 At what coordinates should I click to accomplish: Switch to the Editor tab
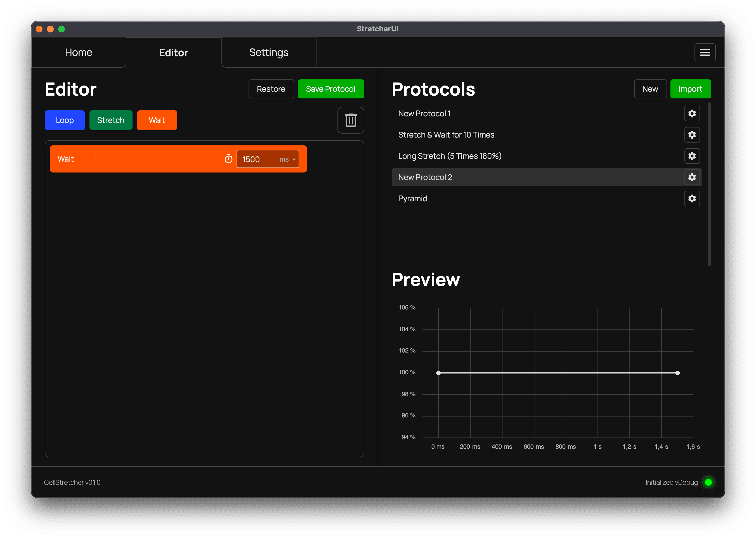[x=173, y=53]
